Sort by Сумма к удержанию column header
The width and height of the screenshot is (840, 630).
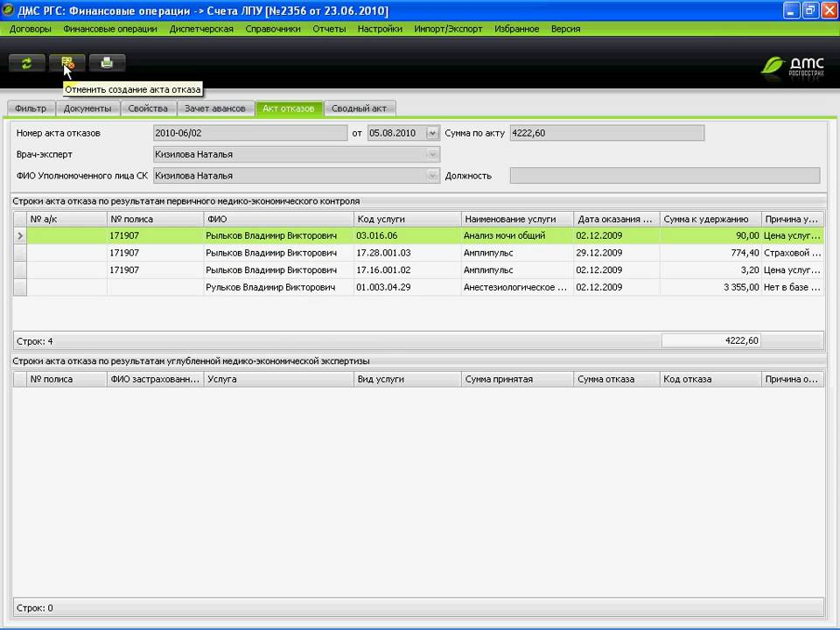click(x=710, y=219)
